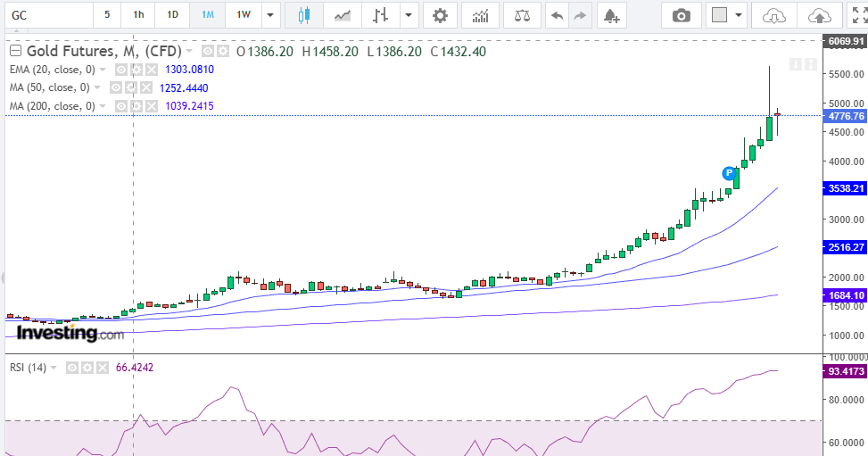Viewport: 868px width, 456px height.
Task: Toggle visibility of RSI 14 indicator
Action: pyautogui.click(x=72, y=368)
